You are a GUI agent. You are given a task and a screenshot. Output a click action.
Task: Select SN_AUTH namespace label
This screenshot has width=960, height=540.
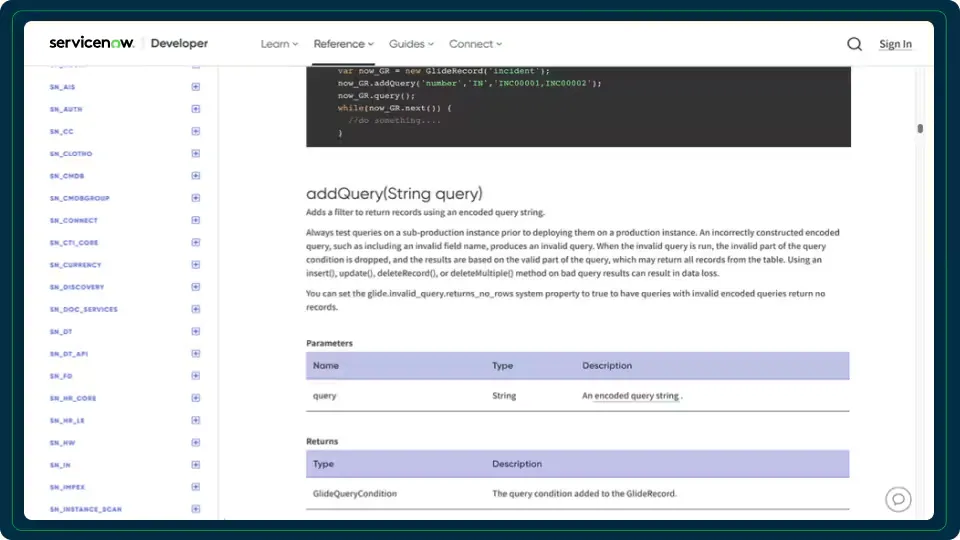pyautogui.click(x=66, y=110)
